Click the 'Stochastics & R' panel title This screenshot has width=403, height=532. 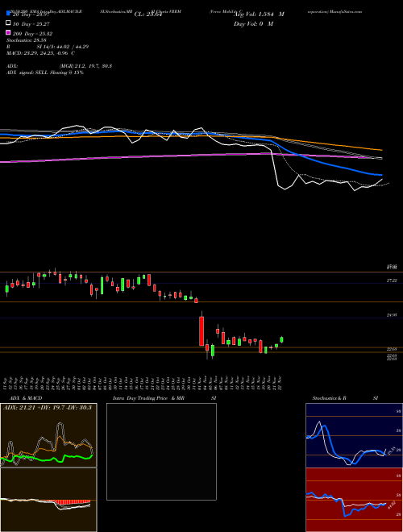click(330, 398)
